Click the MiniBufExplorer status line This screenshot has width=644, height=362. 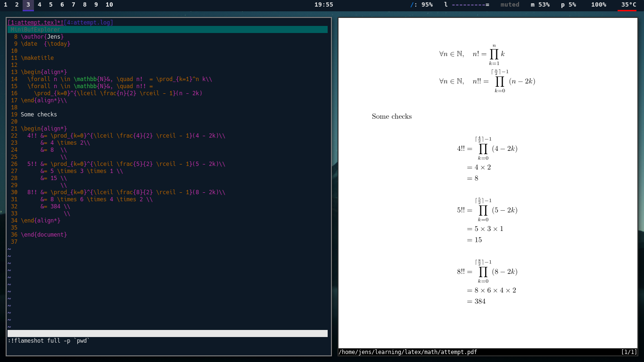(x=167, y=29)
